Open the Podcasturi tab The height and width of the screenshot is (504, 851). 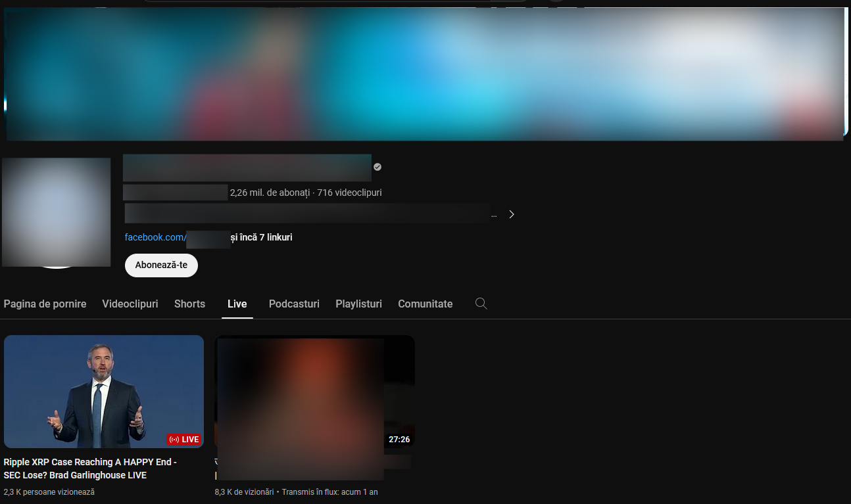tap(294, 304)
